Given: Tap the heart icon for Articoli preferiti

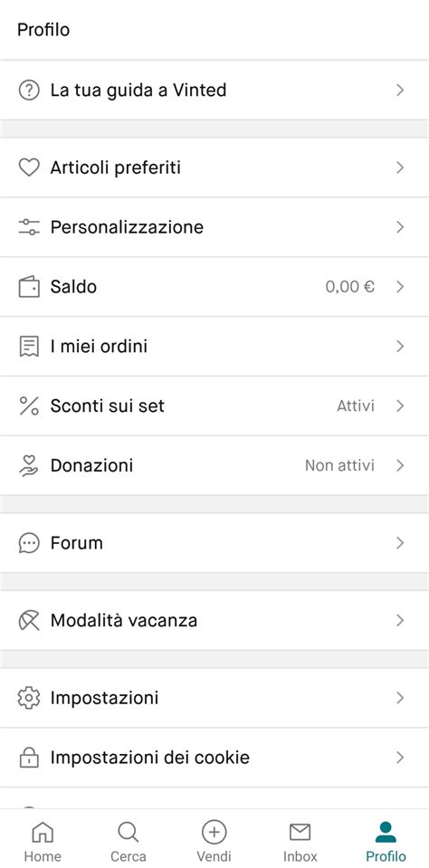Looking at the screenshot, I should click(x=29, y=167).
